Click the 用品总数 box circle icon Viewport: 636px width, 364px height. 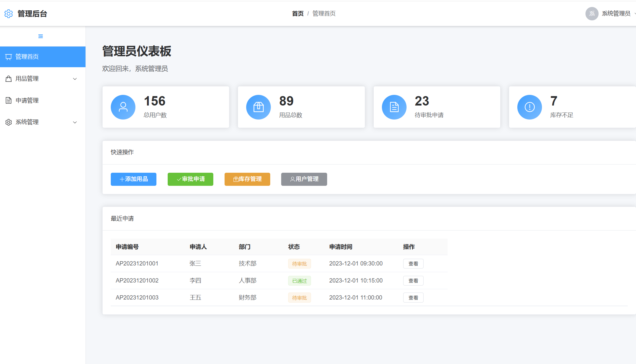tap(258, 107)
